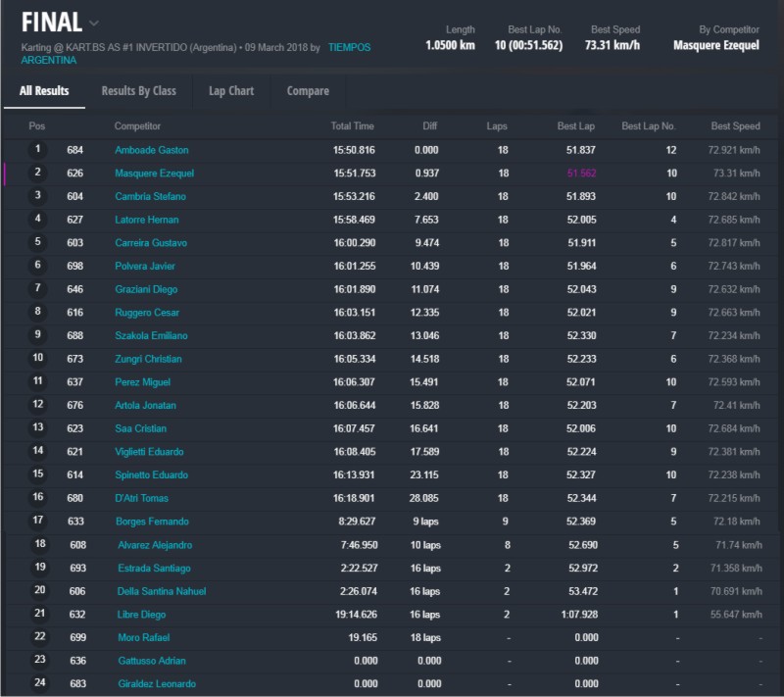
Task: Switch to the Results By Class tab
Action: [138, 91]
